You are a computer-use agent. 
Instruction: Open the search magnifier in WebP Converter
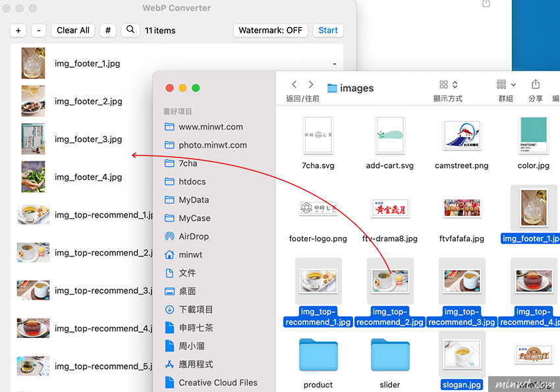[x=130, y=30]
